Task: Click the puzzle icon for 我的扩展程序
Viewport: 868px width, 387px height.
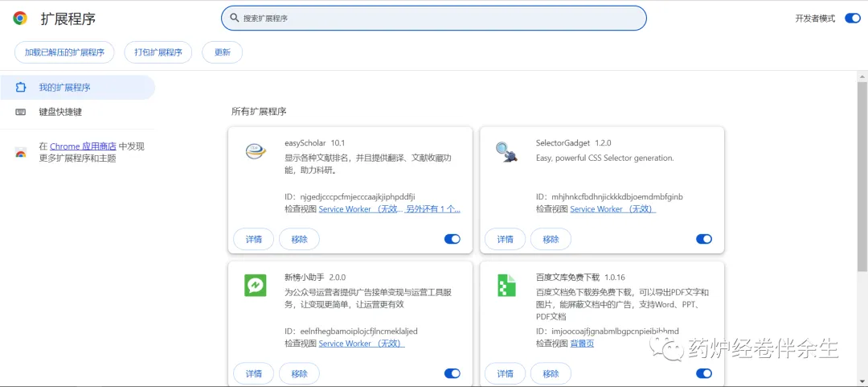Action: point(20,88)
